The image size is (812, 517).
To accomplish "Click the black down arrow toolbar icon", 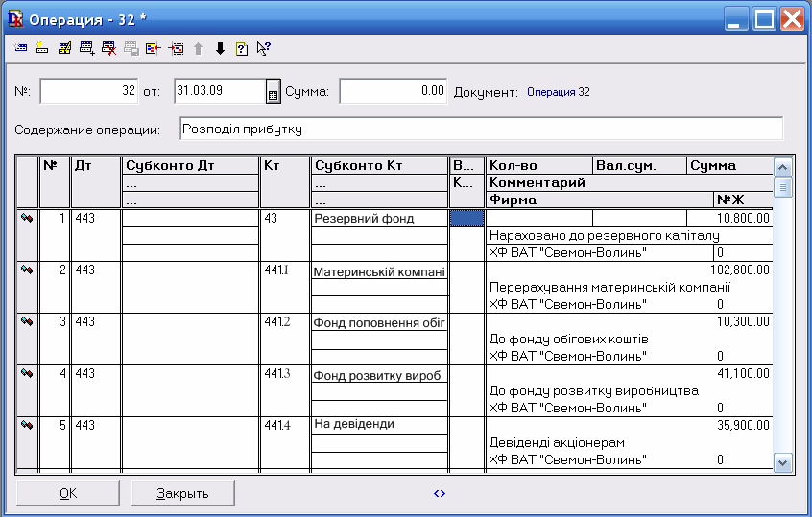I will click(x=219, y=48).
